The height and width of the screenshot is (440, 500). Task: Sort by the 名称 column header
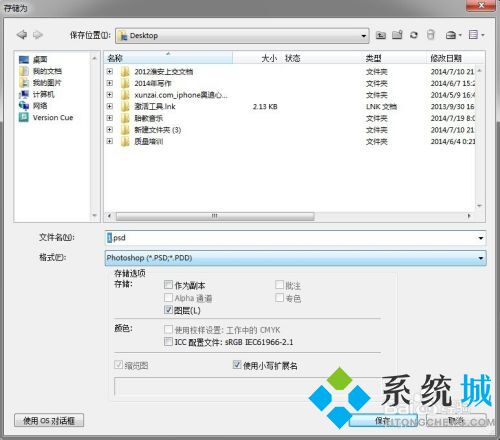pyautogui.click(x=168, y=58)
